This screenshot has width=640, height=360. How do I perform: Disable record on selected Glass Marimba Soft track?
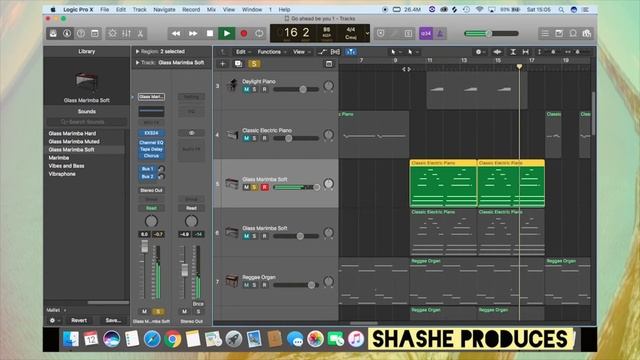click(x=264, y=187)
